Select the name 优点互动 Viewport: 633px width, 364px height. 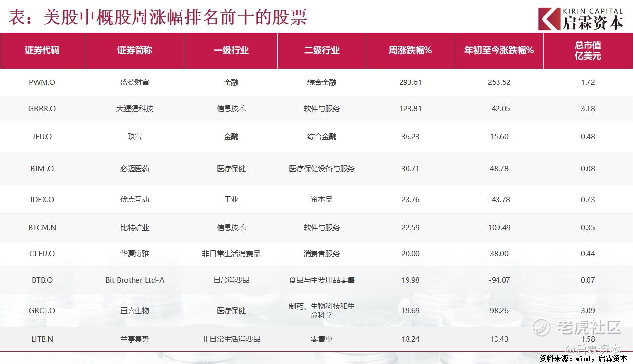(135, 199)
